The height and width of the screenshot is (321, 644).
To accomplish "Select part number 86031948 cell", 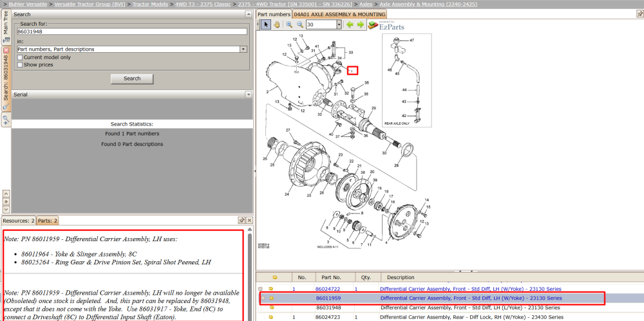I will 328,307.
